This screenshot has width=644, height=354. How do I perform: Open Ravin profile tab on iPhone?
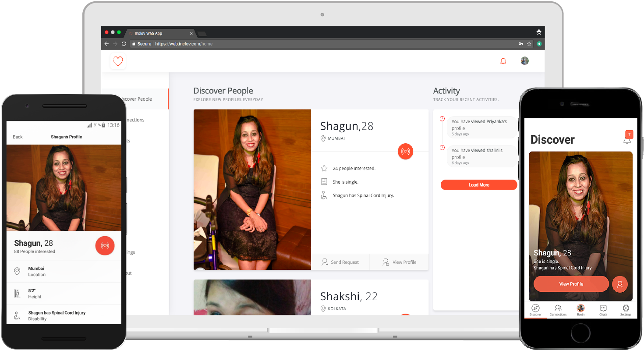point(580,310)
